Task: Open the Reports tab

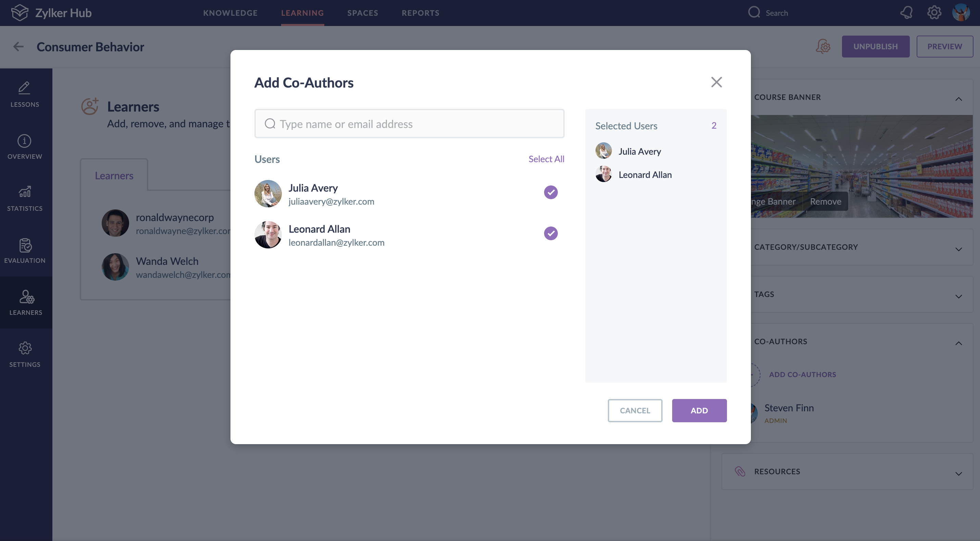Action: [x=420, y=13]
